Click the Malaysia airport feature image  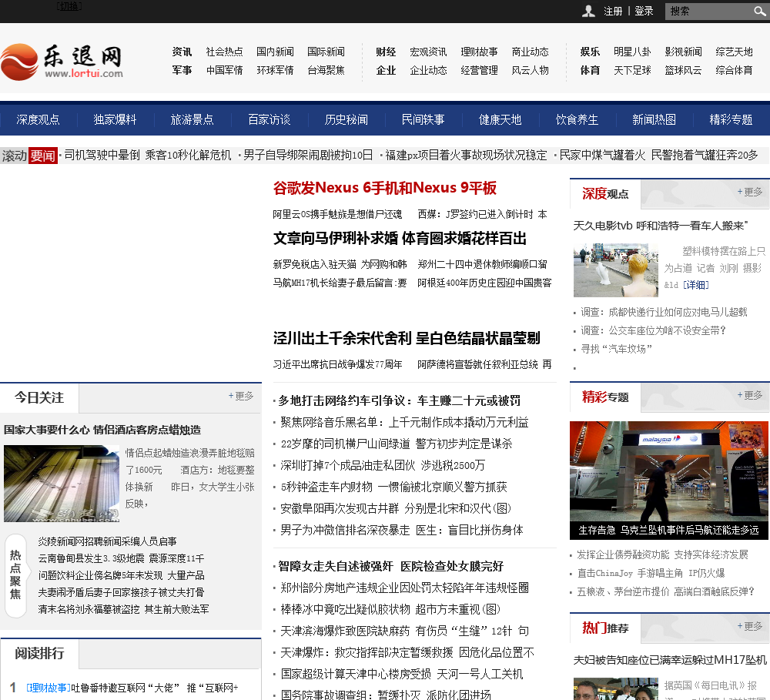pyautogui.click(x=669, y=481)
